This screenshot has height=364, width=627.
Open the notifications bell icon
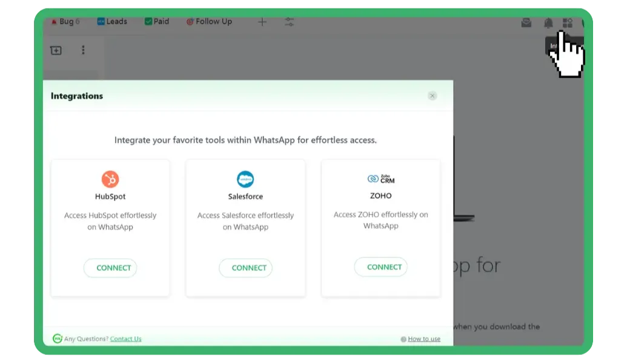point(548,23)
